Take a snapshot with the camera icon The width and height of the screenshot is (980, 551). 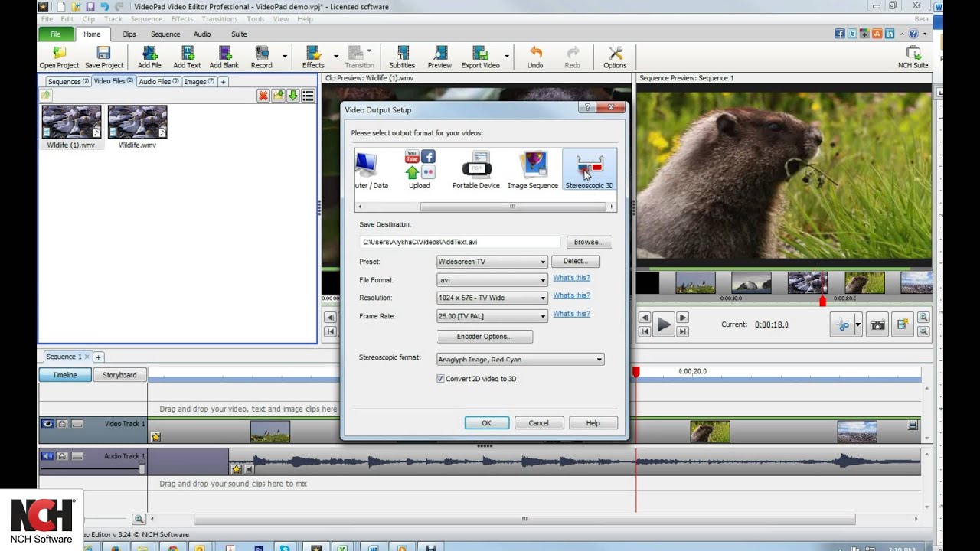877,324
